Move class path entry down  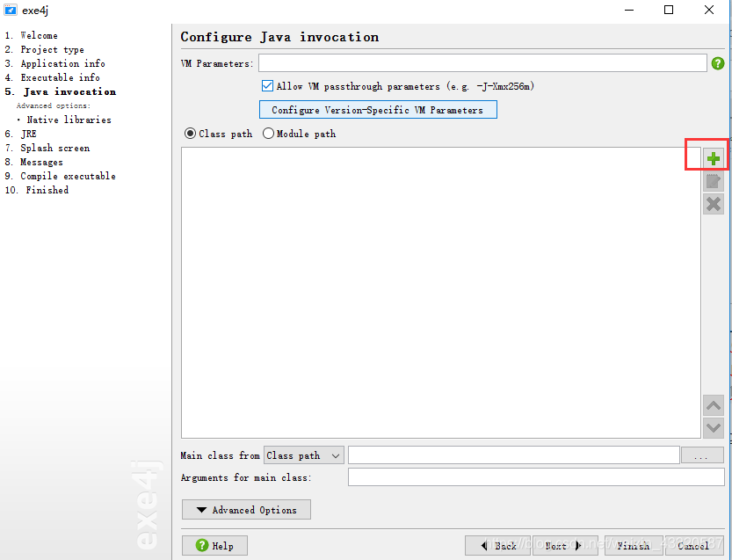(x=713, y=427)
